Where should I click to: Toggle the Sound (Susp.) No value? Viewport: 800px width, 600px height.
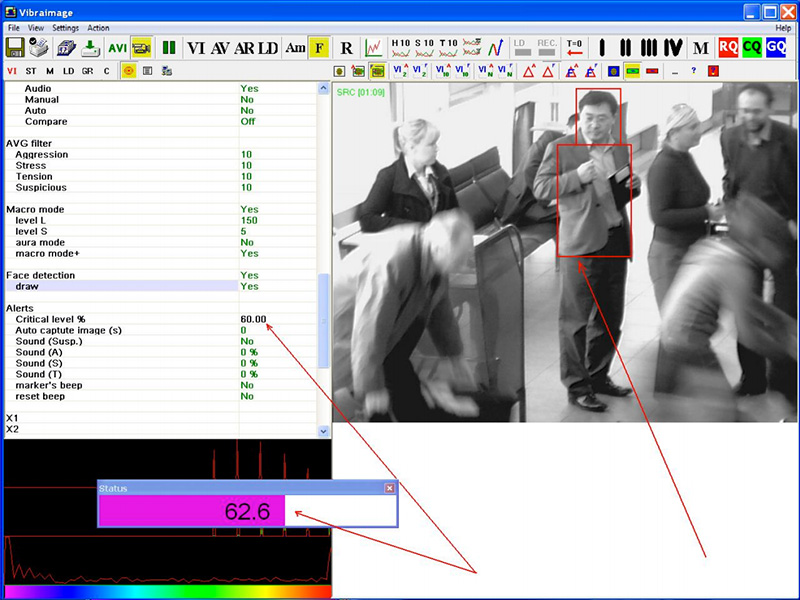(247, 341)
